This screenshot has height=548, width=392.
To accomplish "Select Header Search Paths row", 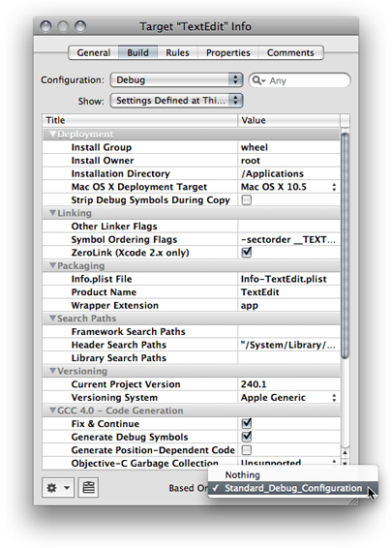I will point(191,345).
